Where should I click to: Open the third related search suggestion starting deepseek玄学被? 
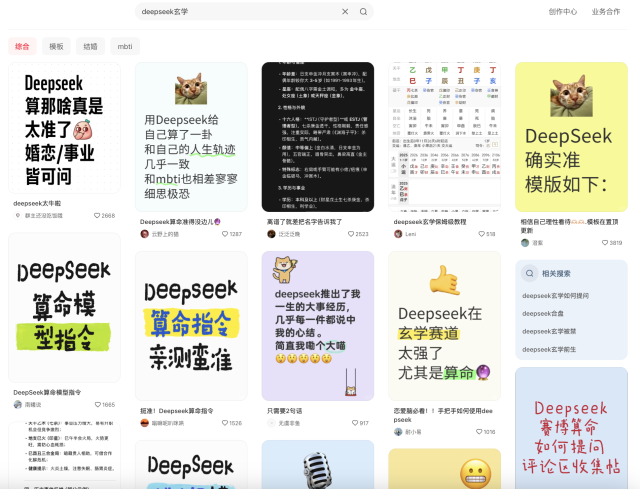coord(549,331)
